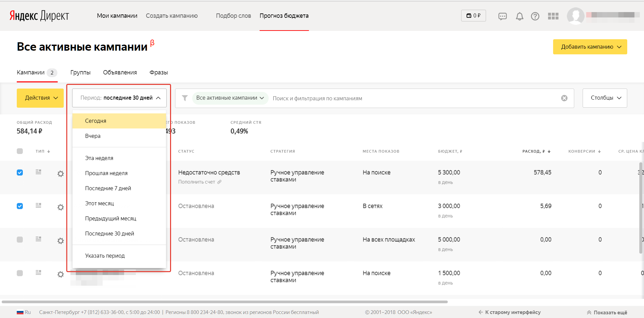Viewport: 644px width, 318px height.
Task: Open settings gear for the first campaign
Action: click(x=61, y=174)
